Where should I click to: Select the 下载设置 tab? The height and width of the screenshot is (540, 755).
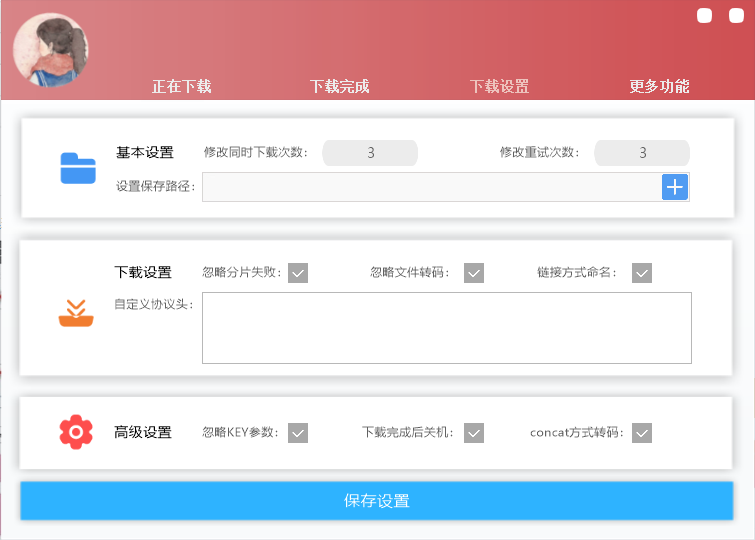pos(500,86)
